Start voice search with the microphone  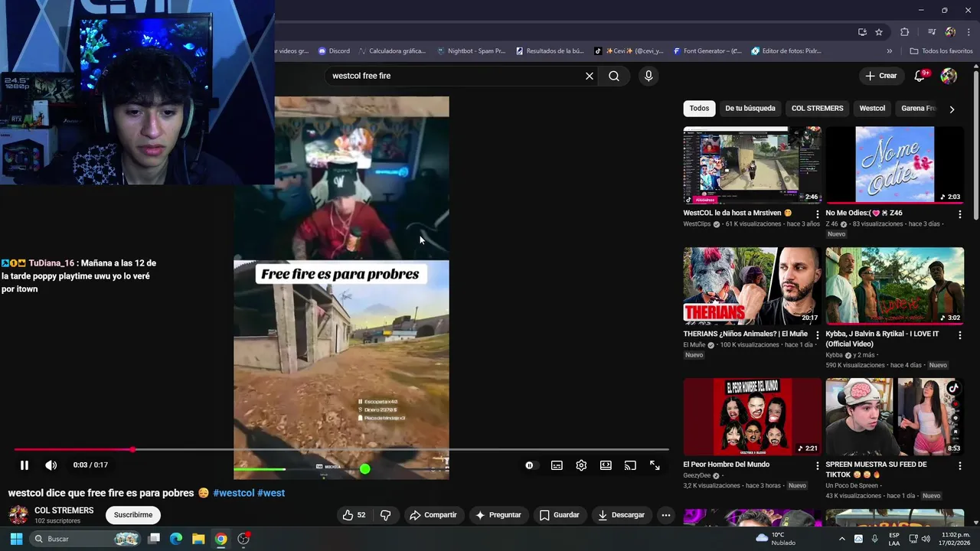[x=648, y=76]
